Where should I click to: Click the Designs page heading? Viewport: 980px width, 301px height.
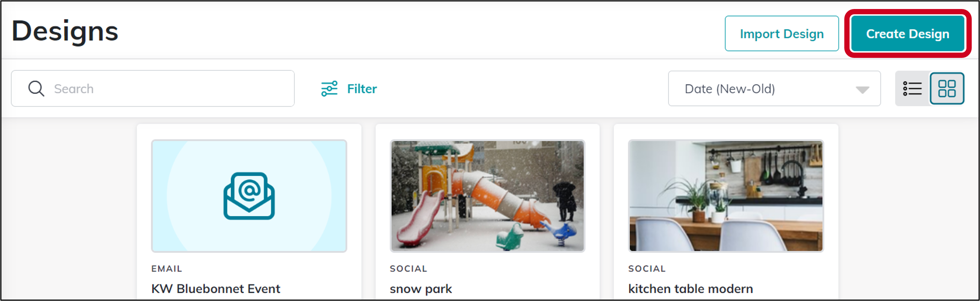pos(65,32)
